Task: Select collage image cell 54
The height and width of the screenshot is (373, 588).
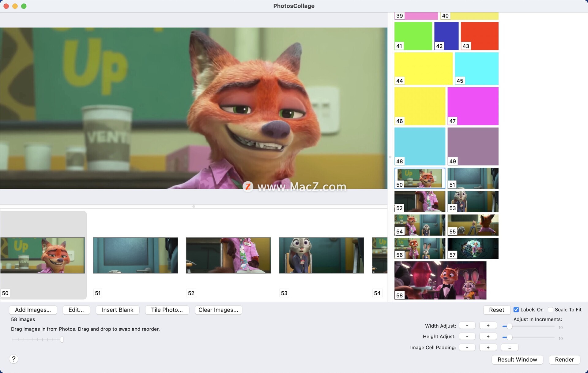Action: click(420, 225)
